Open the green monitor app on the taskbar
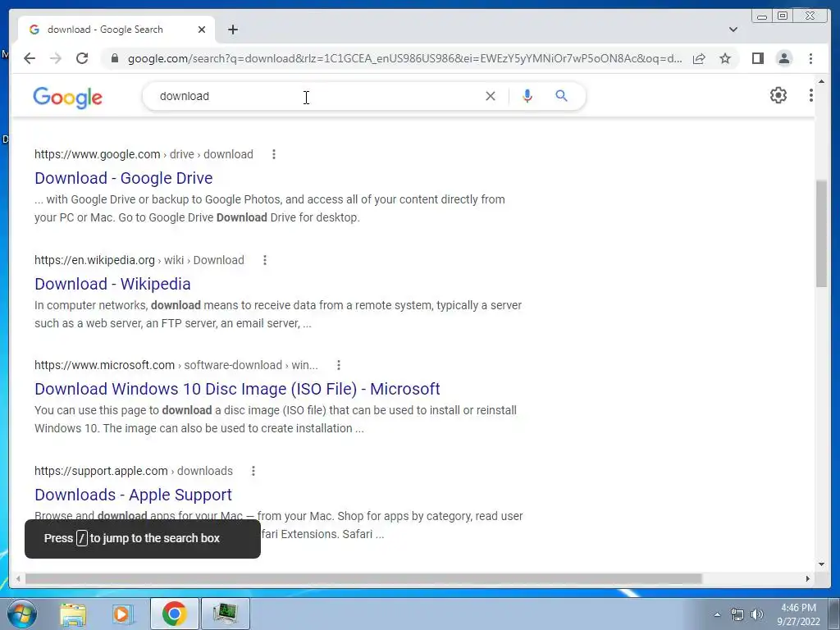This screenshot has width=840, height=630. [x=225, y=614]
